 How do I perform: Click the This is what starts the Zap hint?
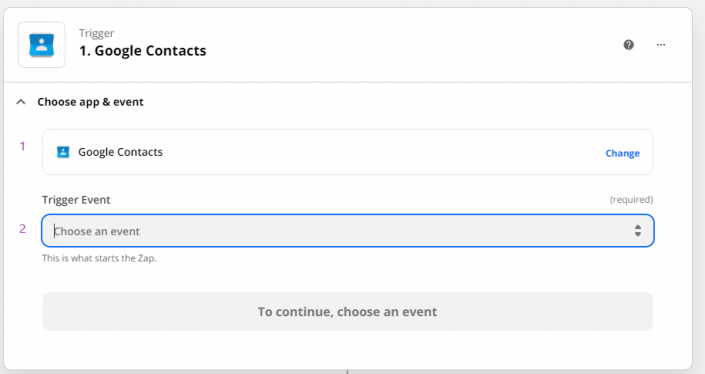tap(99, 258)
